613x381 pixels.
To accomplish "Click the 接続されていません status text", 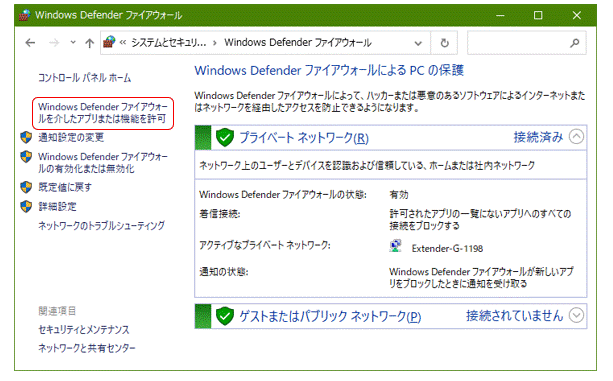I will (x=514, y=315).
